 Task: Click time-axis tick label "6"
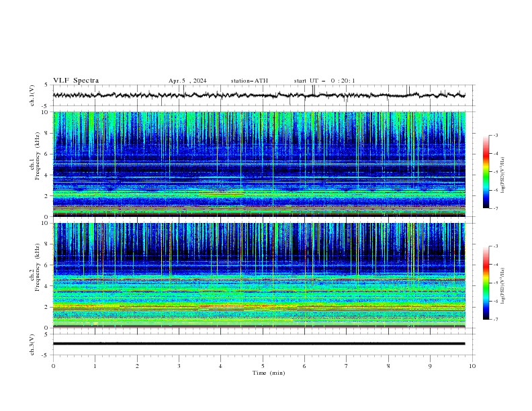pyautogui.click(x=304, y=366)
